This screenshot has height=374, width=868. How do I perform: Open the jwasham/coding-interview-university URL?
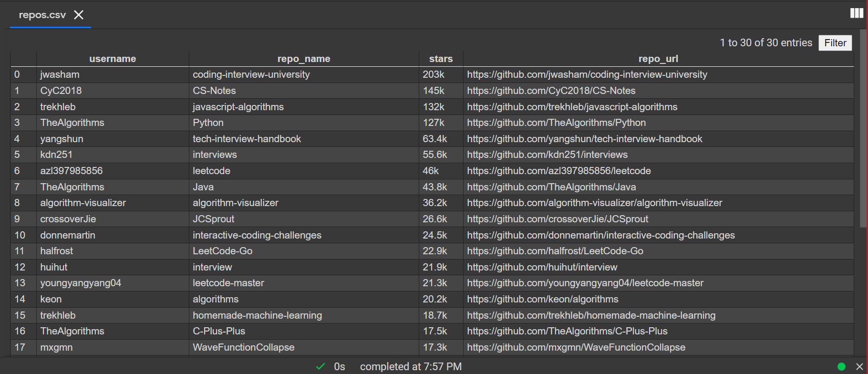click(x=587, y=74)
